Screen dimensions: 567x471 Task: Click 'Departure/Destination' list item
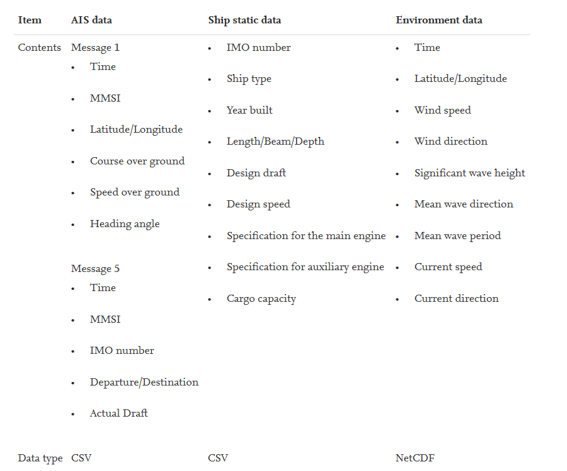(x=144, y=382)
